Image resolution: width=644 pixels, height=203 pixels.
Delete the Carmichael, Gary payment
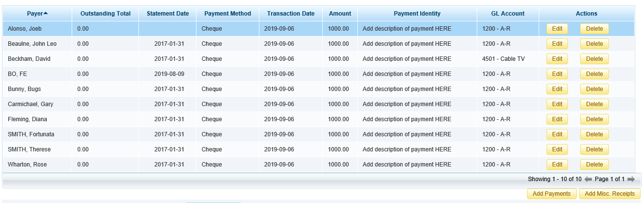(594, 104)
